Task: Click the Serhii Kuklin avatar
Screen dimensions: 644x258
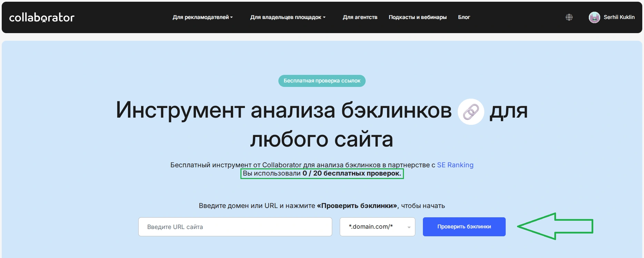Action: (x=594, y=17)
